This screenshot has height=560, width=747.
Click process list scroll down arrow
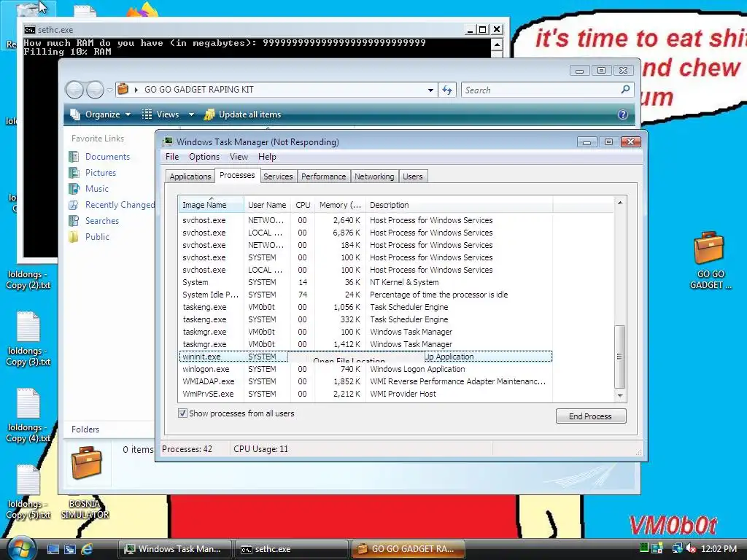(620, 395)
